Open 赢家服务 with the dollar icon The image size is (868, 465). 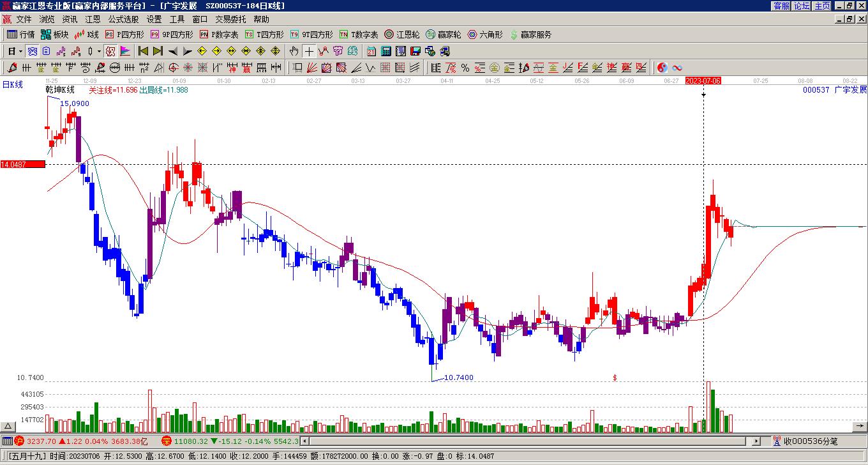(530, 34)
